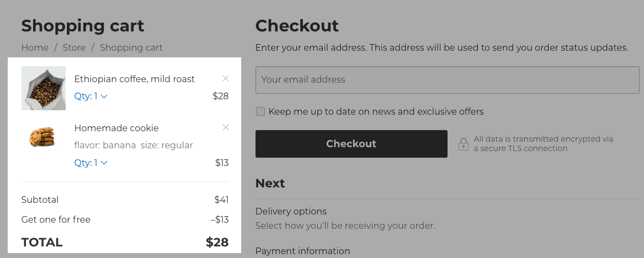
Task: Go to Home breadcrumb
Action: coord(35,48)
